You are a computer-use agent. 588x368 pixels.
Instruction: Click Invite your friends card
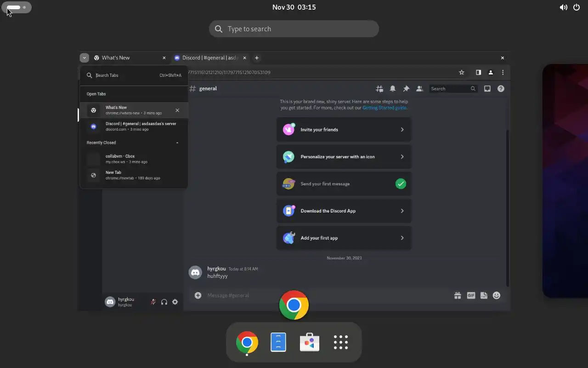(x=344, y=130)
